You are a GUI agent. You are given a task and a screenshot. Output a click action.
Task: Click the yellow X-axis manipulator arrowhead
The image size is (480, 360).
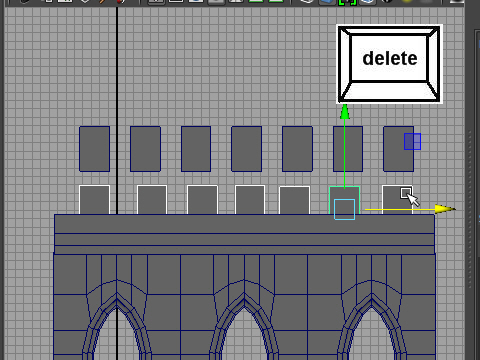coord(445,209)
